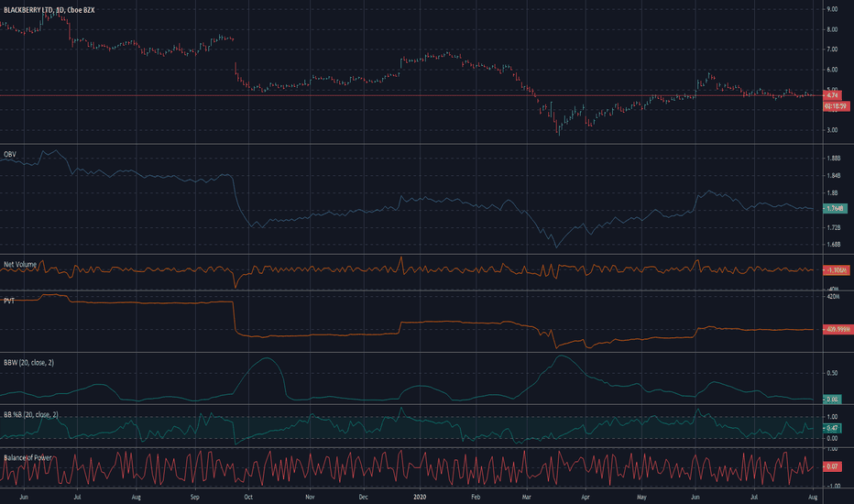Select the Net Volume indicator label
This screenshot has width=854, height=504.
[20, 264]
